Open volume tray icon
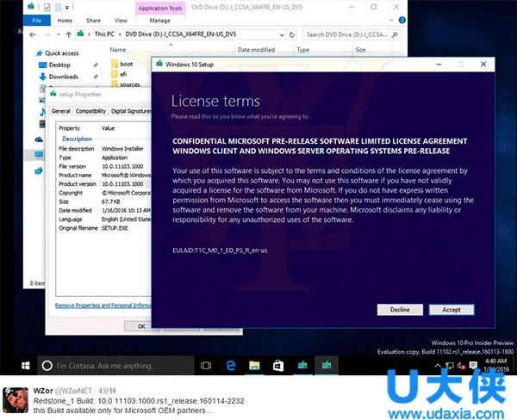Image resolution: width=517 pixels, height=420 pixels. (x=461, y=366)
